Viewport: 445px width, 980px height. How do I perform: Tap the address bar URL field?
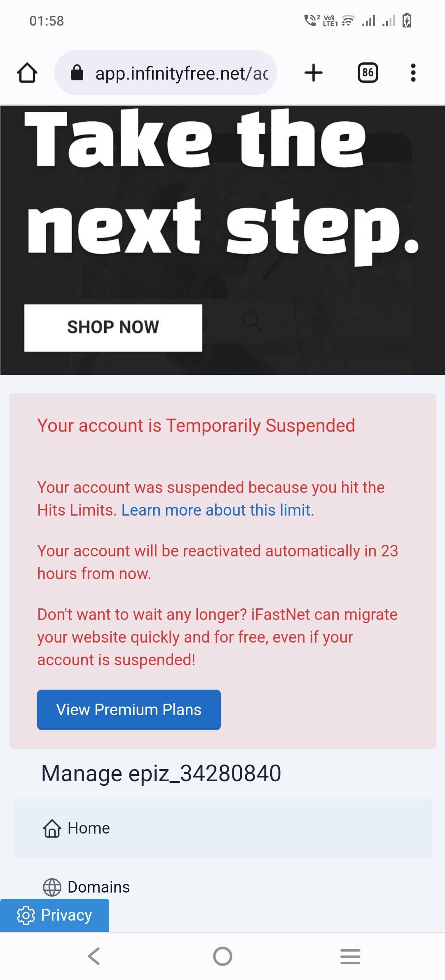tap(181, 73)
